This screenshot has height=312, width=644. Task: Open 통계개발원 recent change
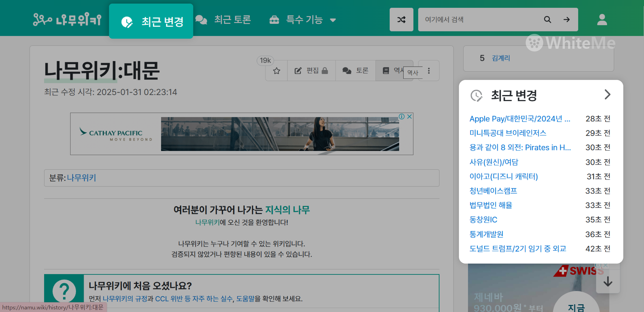pyautogui.click(x=486, y=234)
